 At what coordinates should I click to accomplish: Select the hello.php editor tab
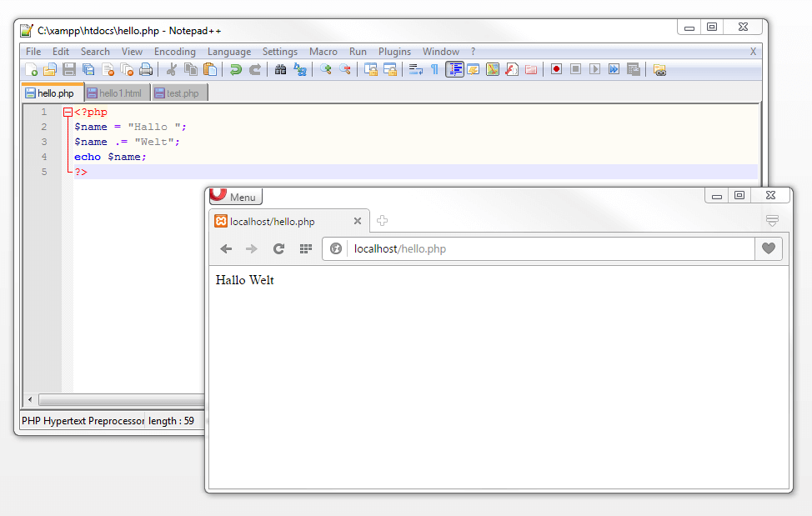[x=53, y=93]
